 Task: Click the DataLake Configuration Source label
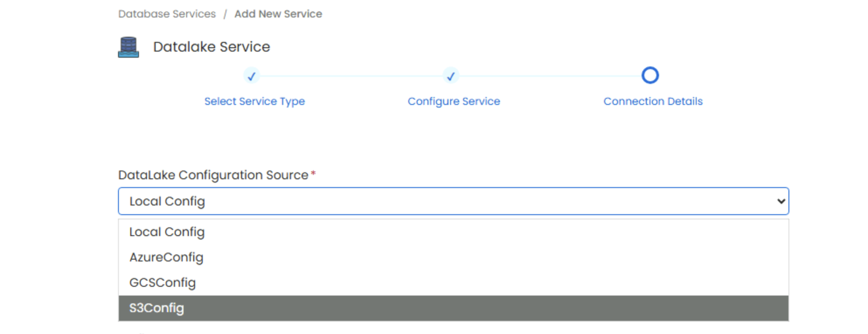click(213, 175)
